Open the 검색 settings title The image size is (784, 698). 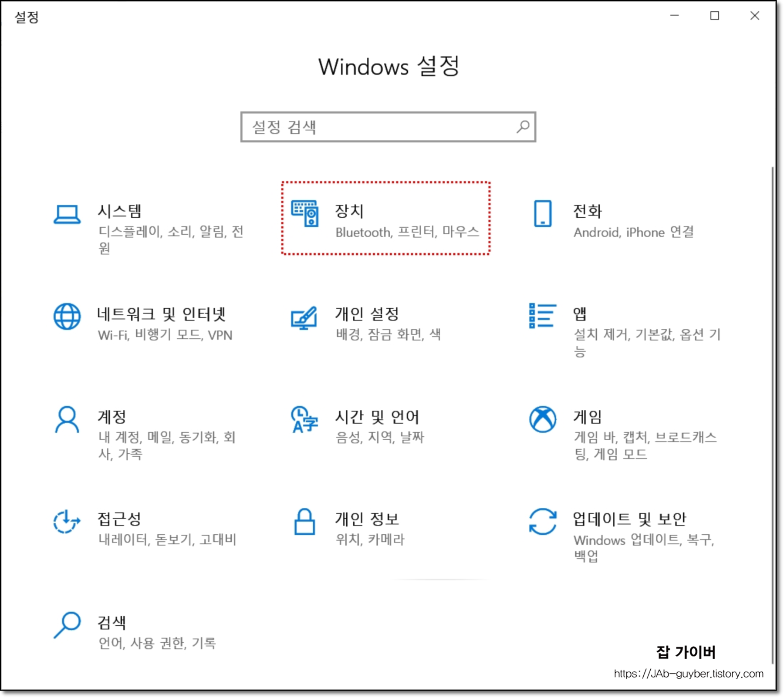[x=112, y=623]
